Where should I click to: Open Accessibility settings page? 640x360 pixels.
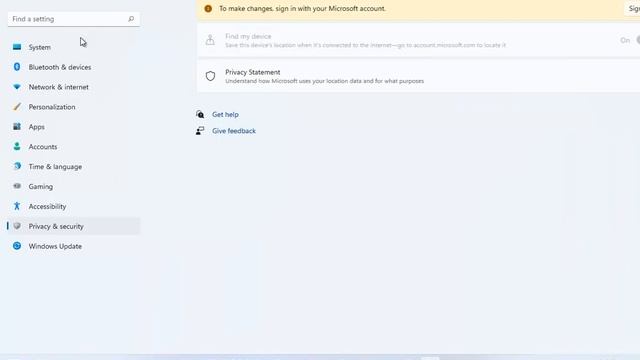[73, 207]
